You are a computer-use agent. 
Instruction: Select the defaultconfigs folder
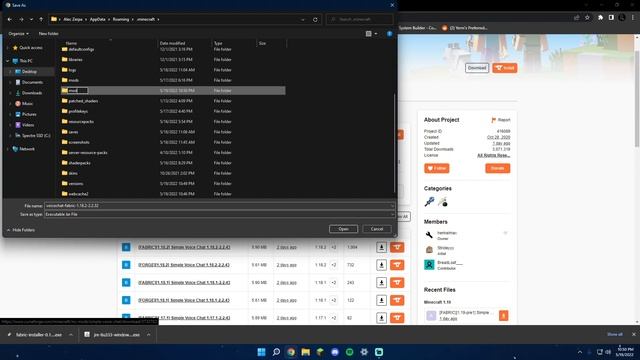(81, 49)
